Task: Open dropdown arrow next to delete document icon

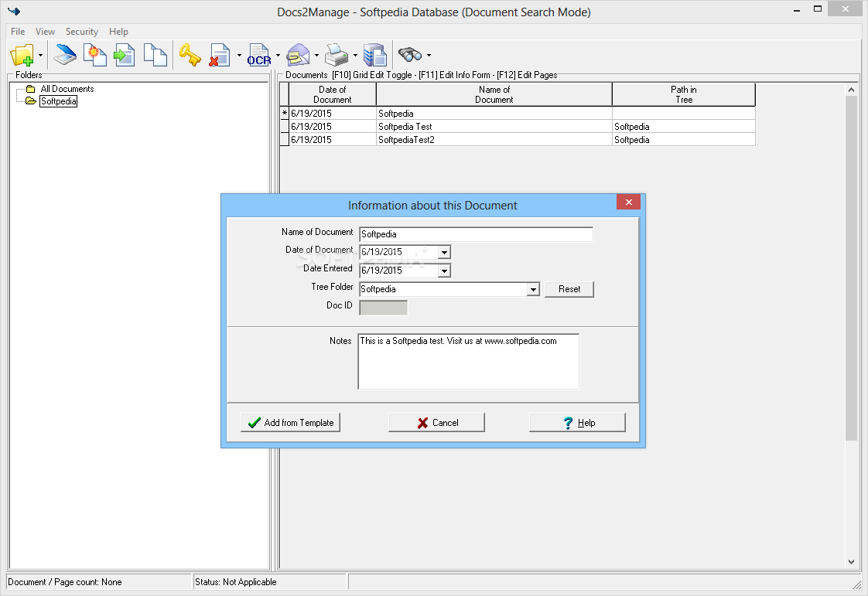Action: click(239, 56)
